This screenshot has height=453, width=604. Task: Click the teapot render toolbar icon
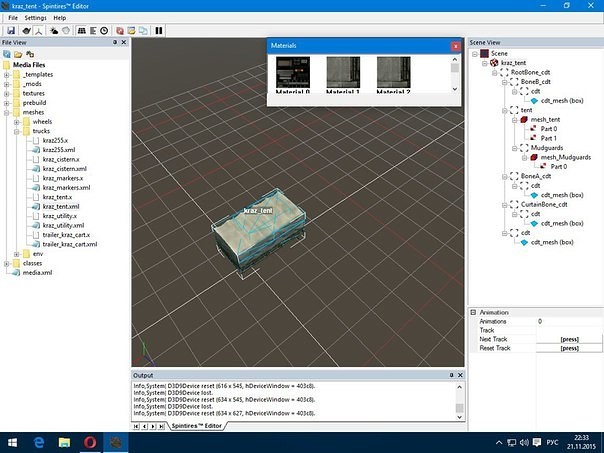tap(27, 31)
